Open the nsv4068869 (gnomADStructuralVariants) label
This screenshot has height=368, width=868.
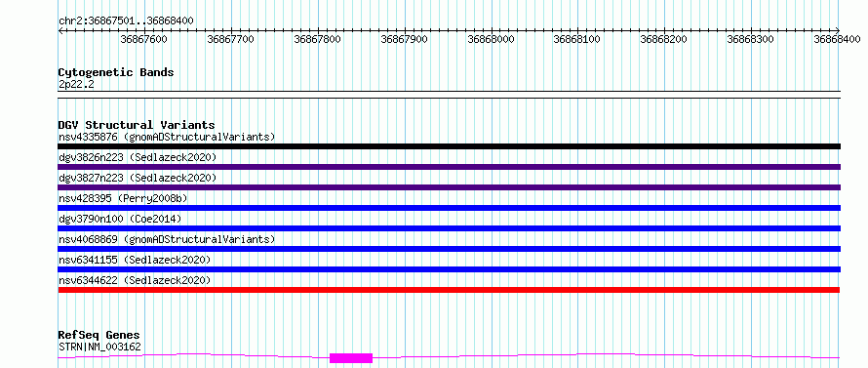pos(167,239)
